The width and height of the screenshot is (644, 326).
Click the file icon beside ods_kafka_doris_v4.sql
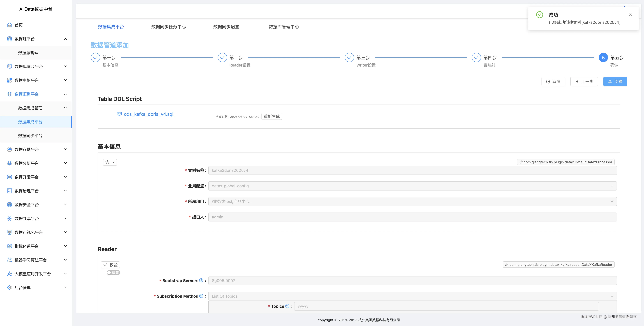point(119,114)
